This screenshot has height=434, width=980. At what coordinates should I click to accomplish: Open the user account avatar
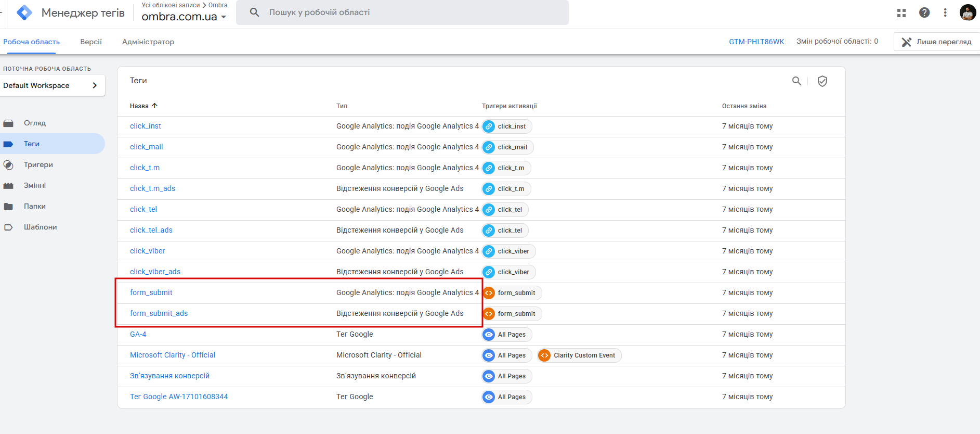[968, 12]
